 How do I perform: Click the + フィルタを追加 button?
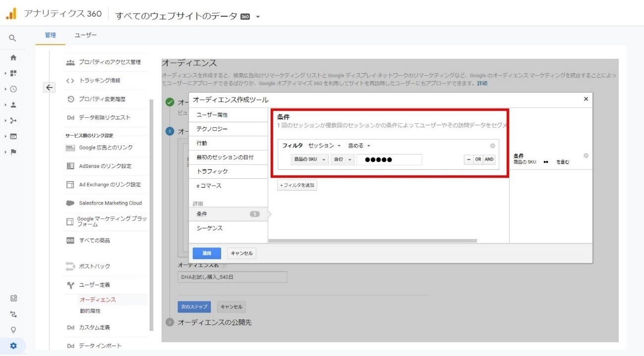(297, 185)
